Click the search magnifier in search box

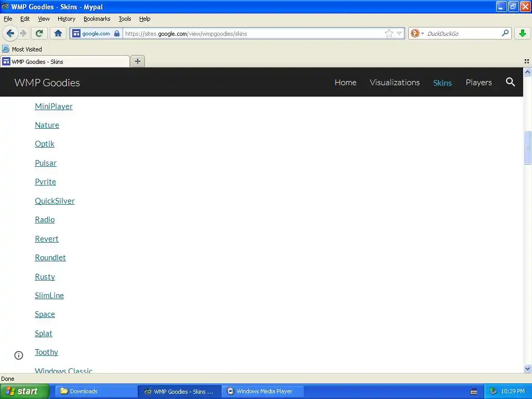(x=505, y=33)
